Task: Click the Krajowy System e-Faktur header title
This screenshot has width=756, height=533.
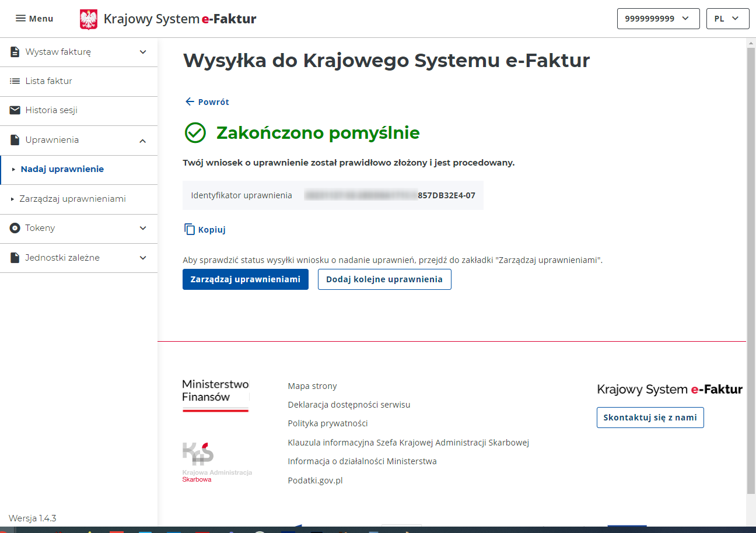Action: pos(180,19)
